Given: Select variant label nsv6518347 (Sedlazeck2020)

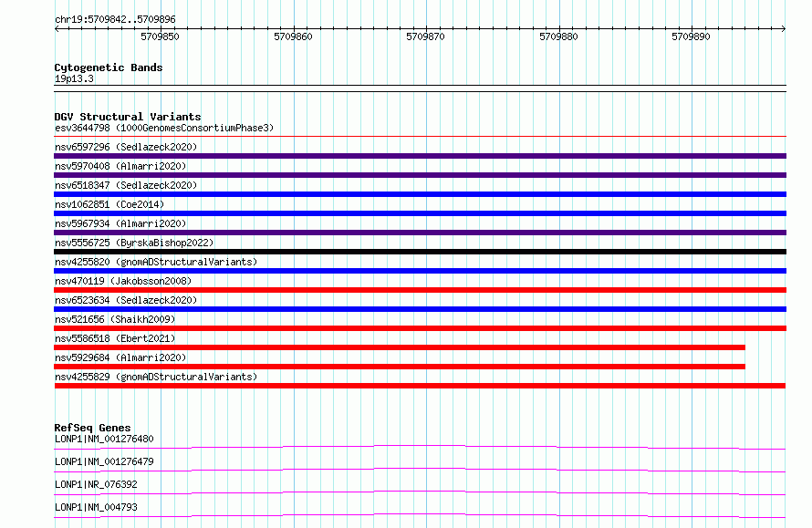Looking at the screenshot, I should tap(126, 185).
